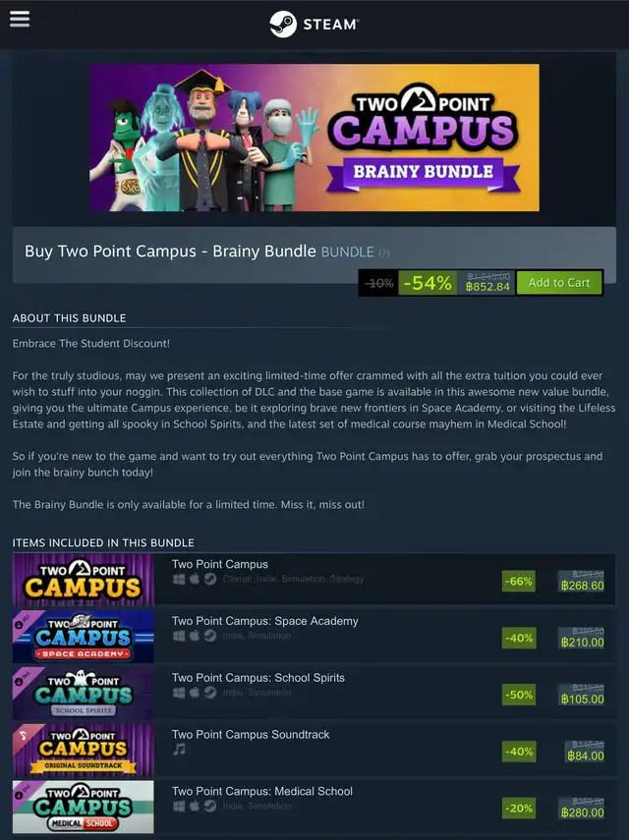Click the Add to Cart button
The height and width of the screenshot is (840, 629).
(559, 282)
